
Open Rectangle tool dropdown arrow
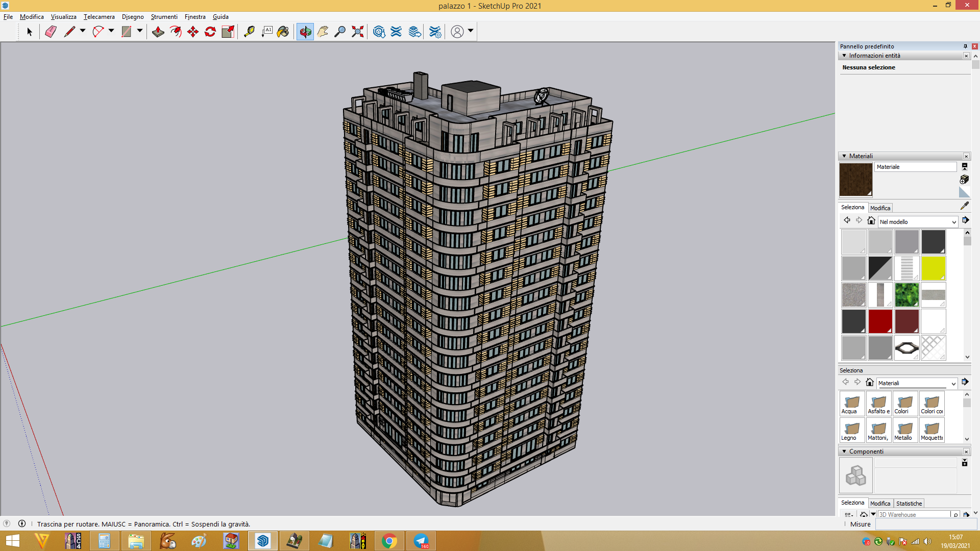[140, 31]
